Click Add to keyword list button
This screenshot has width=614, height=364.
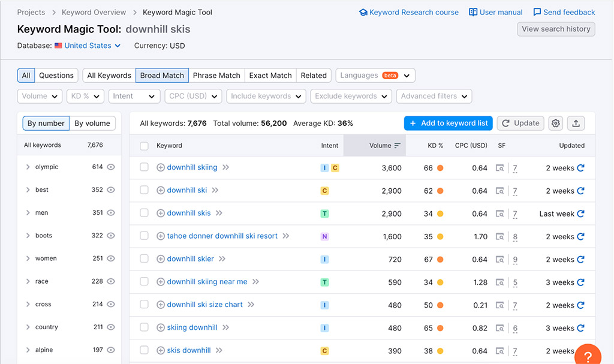tap(448, 123)
